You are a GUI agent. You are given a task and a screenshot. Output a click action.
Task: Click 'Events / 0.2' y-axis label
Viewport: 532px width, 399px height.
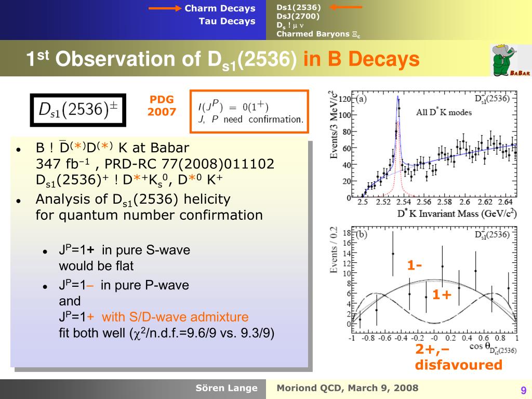(x=333, y=249)
